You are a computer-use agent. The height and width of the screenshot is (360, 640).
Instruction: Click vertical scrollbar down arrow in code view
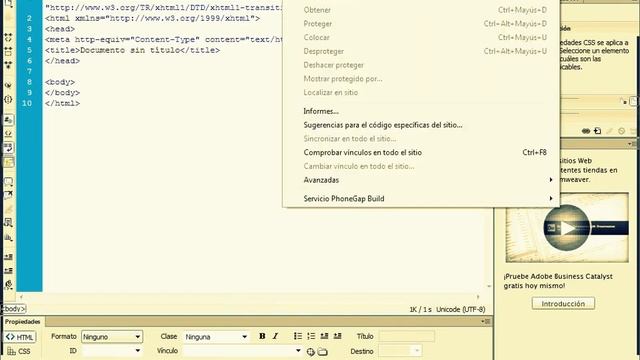click(x=489, y=287)
